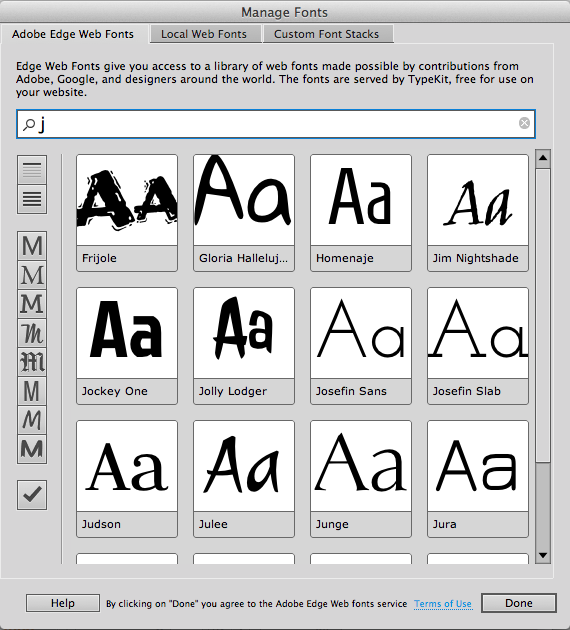
Task: Switch to Local Web Fonts tab
Action: click(204, 34)
